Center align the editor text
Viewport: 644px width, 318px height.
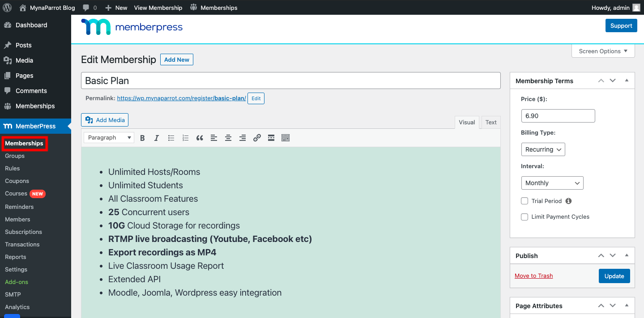[228, 138]
